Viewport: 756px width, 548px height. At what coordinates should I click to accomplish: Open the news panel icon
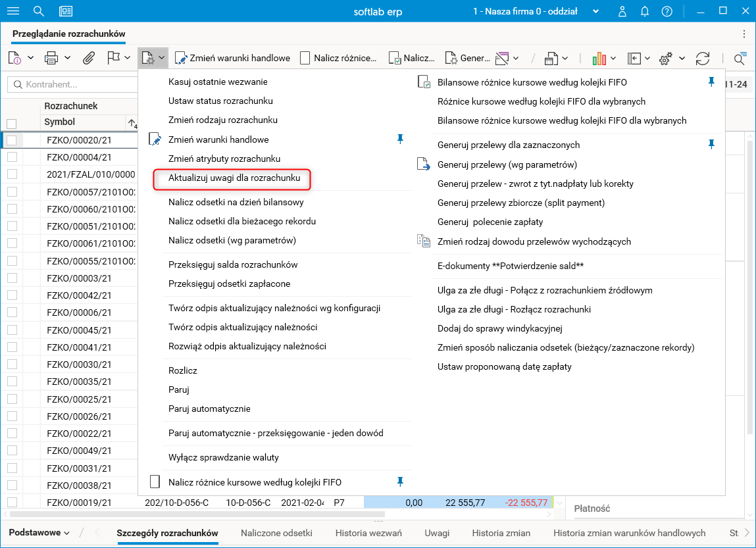pyautogui.click(x=66, y=11)
